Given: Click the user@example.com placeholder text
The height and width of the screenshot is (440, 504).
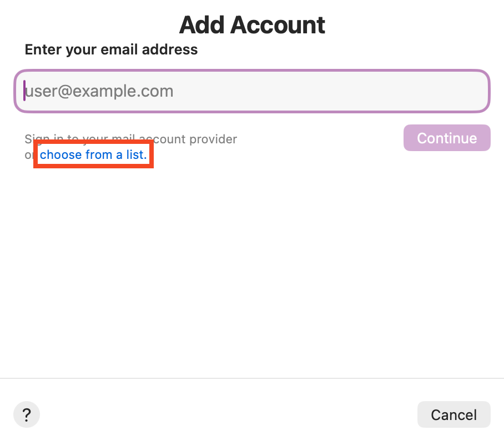Looking at the screenshot, I should pyautogui.click(x=100, y=91).
